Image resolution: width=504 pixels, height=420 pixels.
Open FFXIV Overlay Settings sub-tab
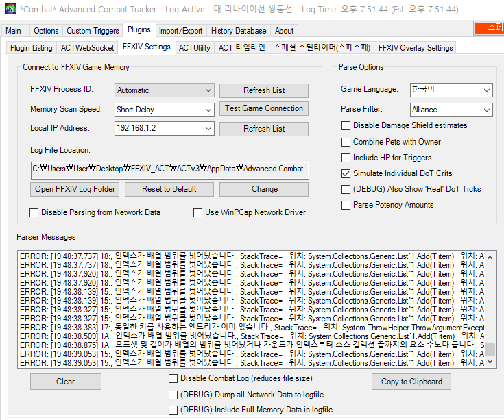416,48
